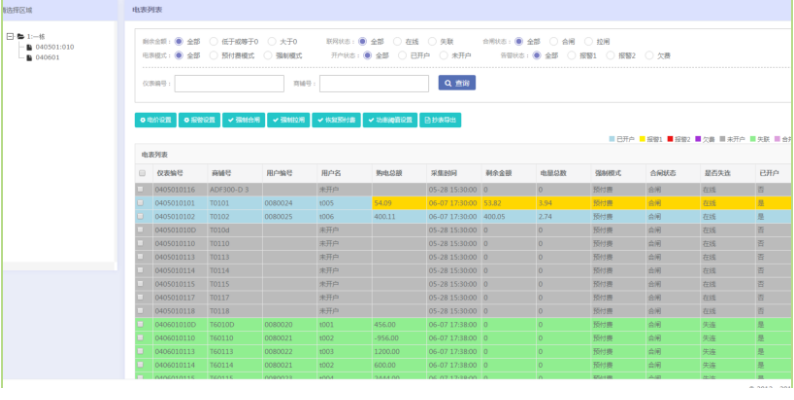Select 全部 for 告警状态 filter
The image size is (794, 400).
point(537,56)
